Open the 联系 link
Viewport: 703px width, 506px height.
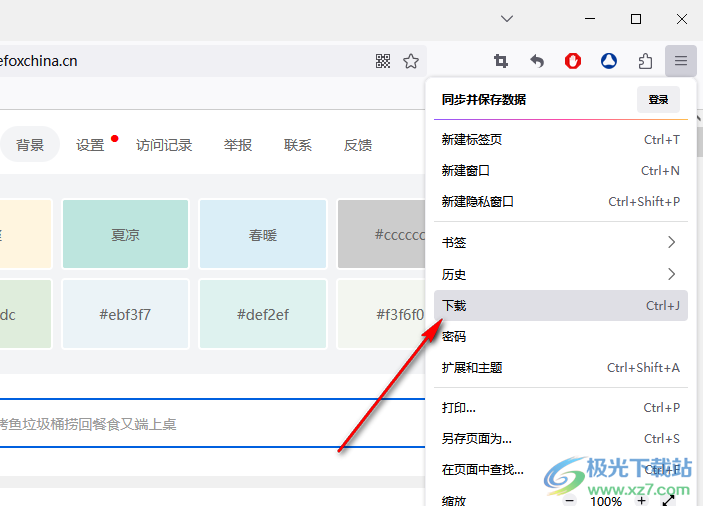(x=298, y=145)
